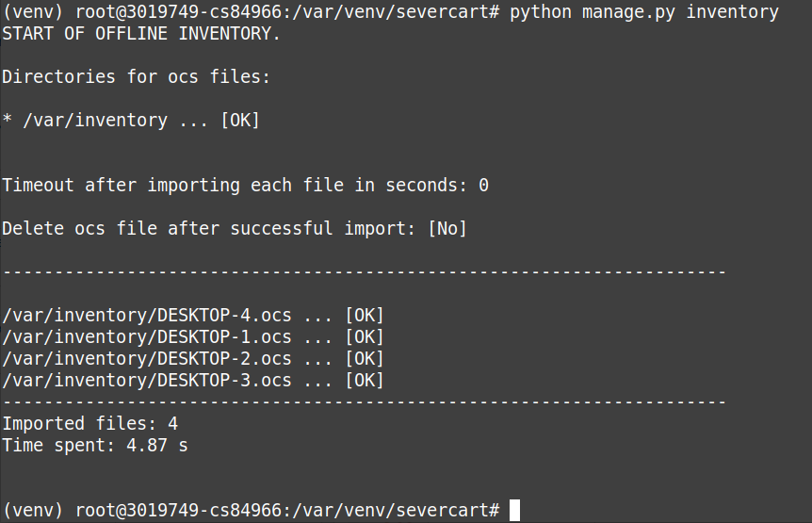Click the [OK] status next to /var/inventory

pos(240,120)
